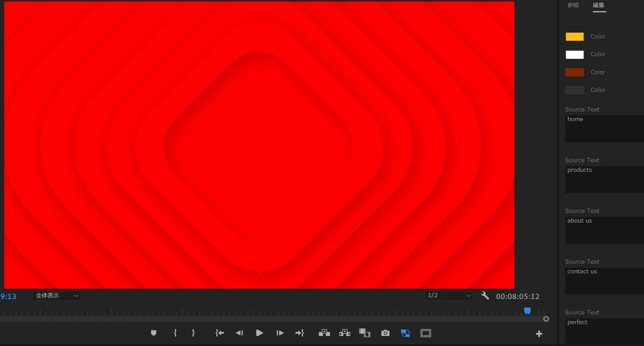Open the zoom level dropdown 全体表示

click(57, 296)
